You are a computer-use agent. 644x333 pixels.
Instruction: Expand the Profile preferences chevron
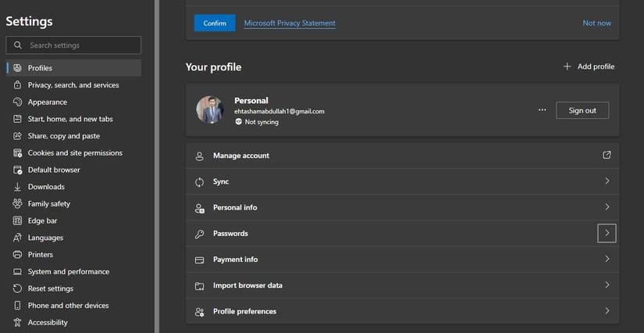[607, 311]
